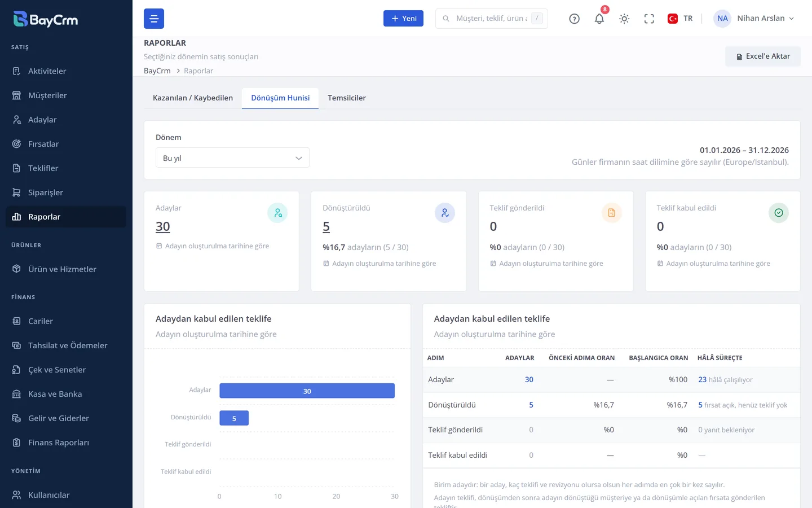Open Fırsatlar sidebar item

click(x=66, y=144)
